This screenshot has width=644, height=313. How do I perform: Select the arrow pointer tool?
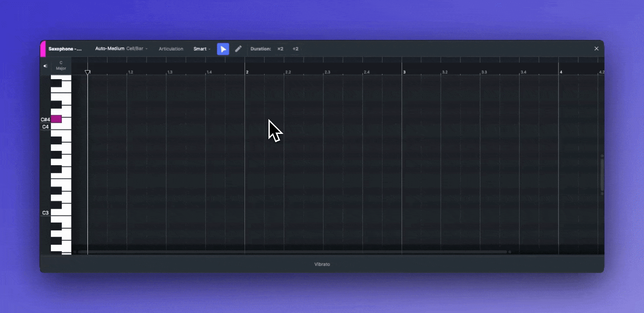[223, 49]
